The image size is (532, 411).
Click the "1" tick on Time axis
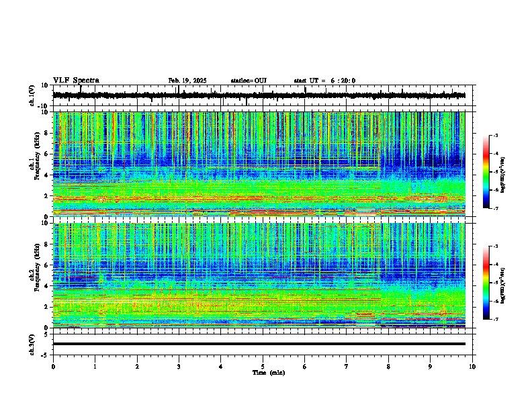click(x=95, y=367)
